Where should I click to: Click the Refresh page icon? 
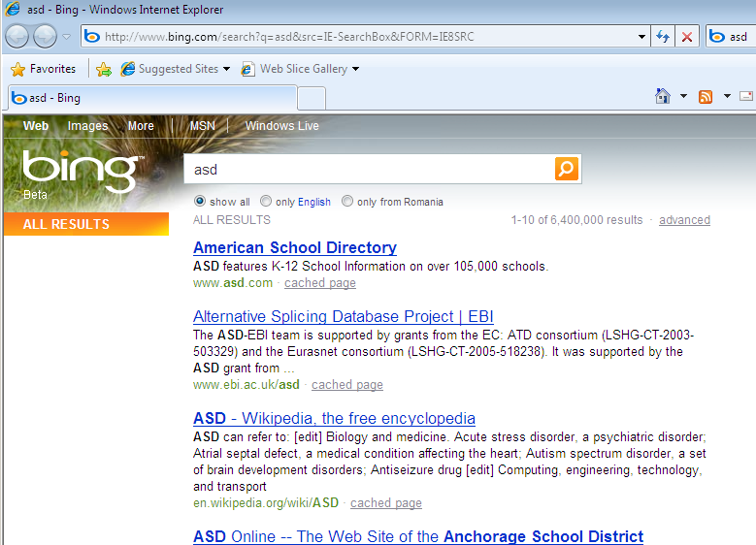click(663, 37)
